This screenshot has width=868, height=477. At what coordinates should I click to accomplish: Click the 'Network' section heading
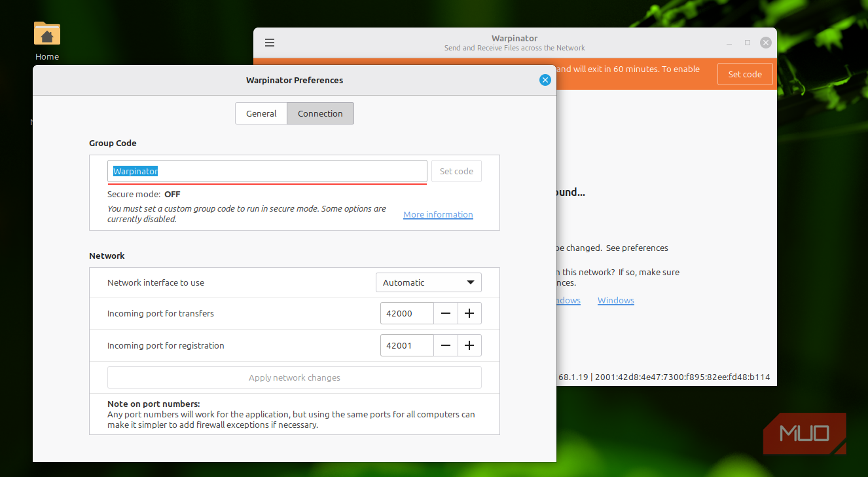[x=107, y=256]
